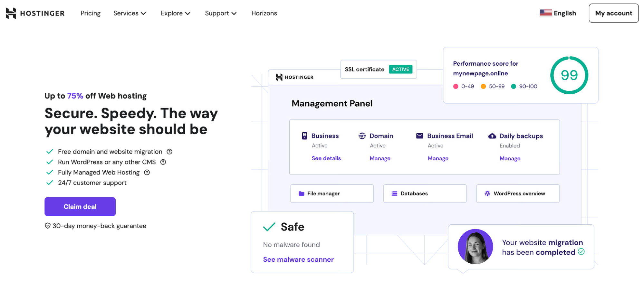Viewport: 644px width, 301px height.
Task: Expand the Explore dropdown
Action: 175,13
